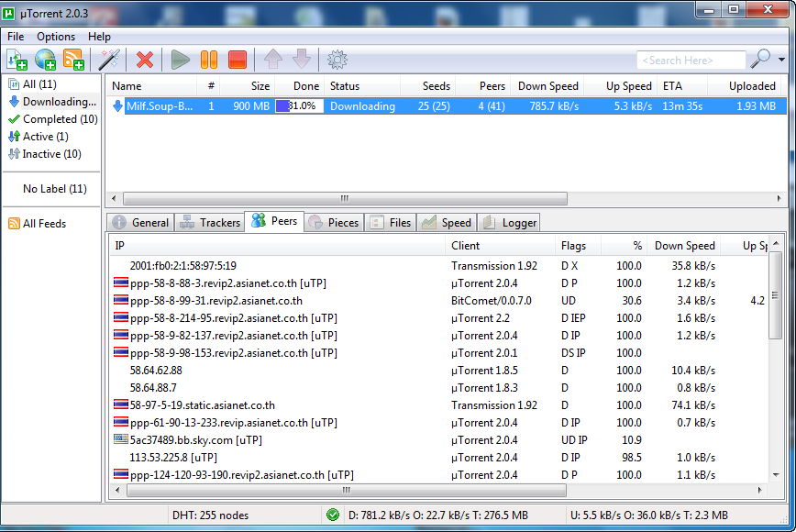The image size is (796, 532).
Task: Select Completed (10) in sidebar
Action: (53, 119)
